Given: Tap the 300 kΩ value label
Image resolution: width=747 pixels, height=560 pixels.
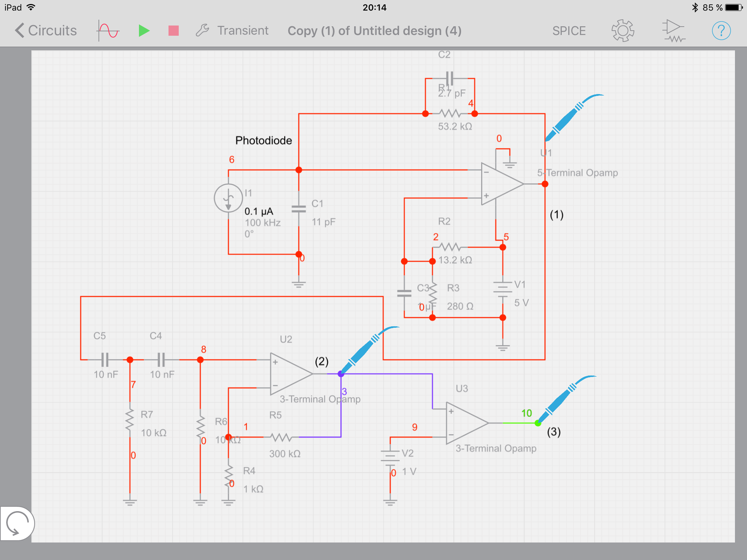Looking at the screenshot, I should tap(285, 454).
